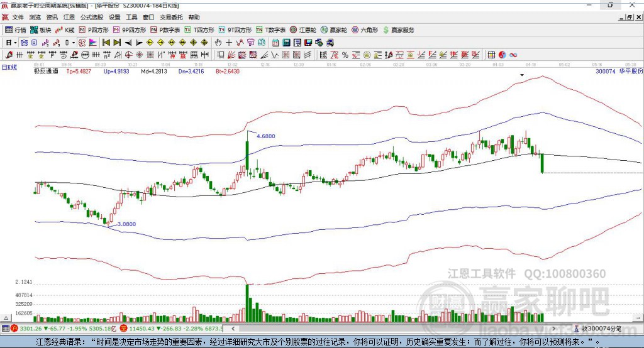This screenshot has height=348, width=644.
Task: Click the first yellow diamond arrow icon
Action: (x=150, y=43)
